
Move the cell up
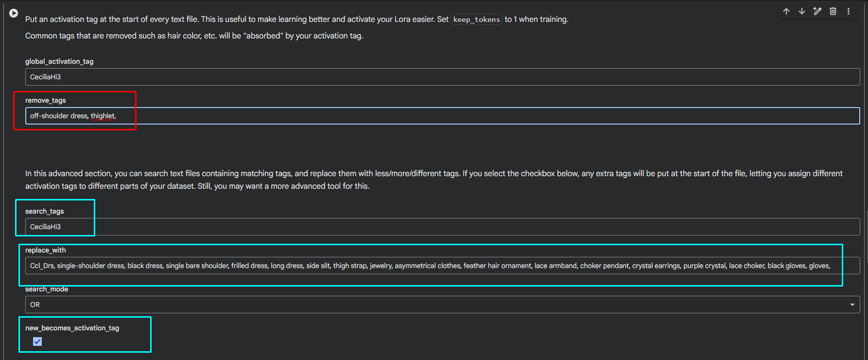click(786, 11)
